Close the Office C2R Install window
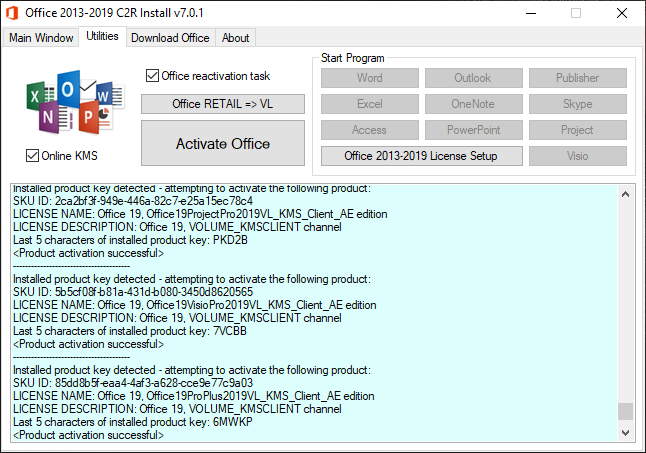Image resolution: width=646 pixels, height=453 pixels. [622, 13]
